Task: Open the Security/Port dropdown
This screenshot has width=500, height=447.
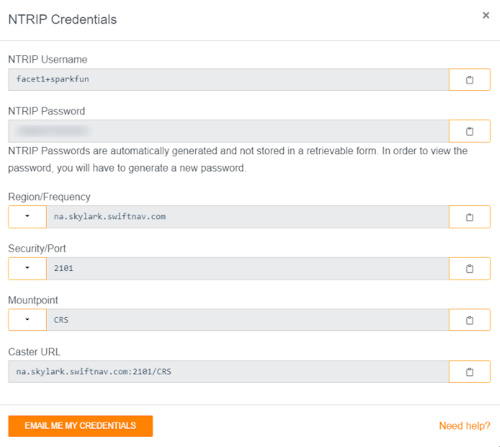Action: click(x=27, y=268)
